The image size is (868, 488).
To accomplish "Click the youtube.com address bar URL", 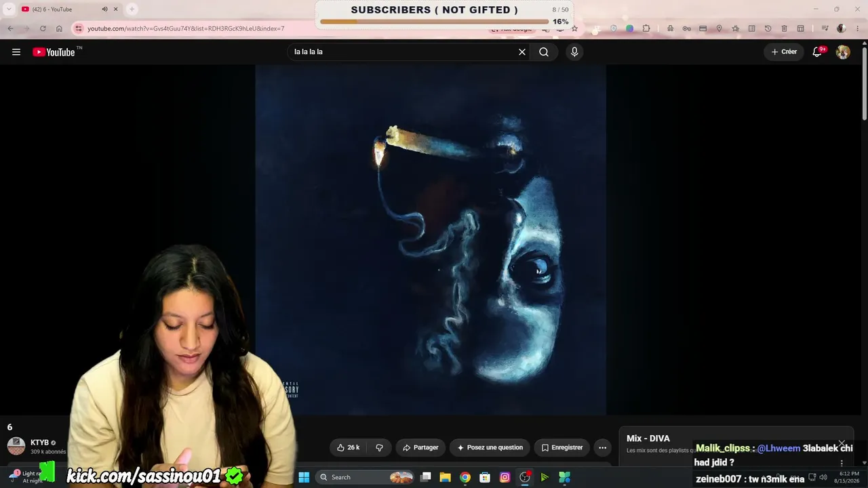I will tap(186, 28).
